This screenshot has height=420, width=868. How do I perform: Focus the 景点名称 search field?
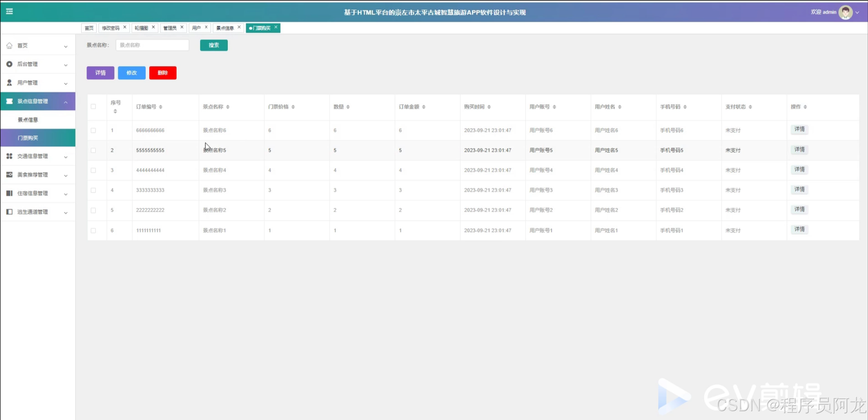[152, 45]
